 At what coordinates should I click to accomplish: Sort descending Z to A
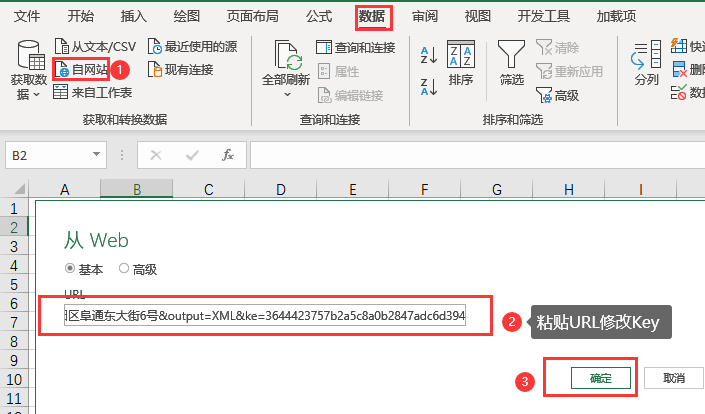[428, 87]
